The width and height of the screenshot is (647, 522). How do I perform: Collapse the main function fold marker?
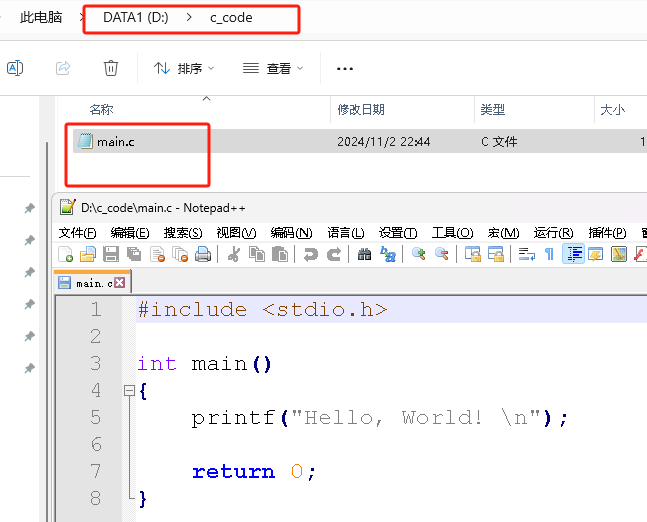pyautogui.click(x=129, y=390)
